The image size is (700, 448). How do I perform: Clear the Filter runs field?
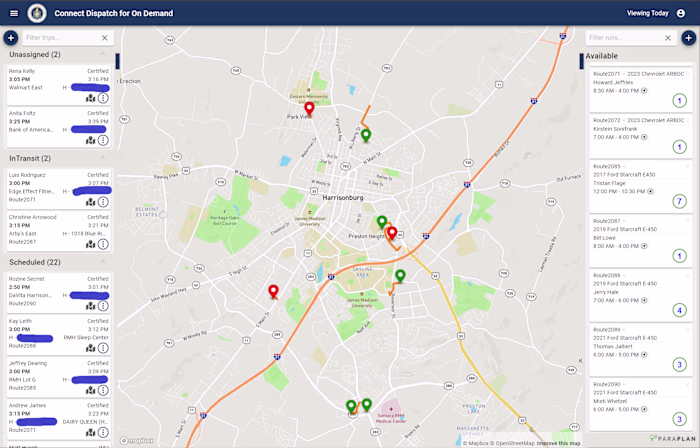tap(668, 38)
